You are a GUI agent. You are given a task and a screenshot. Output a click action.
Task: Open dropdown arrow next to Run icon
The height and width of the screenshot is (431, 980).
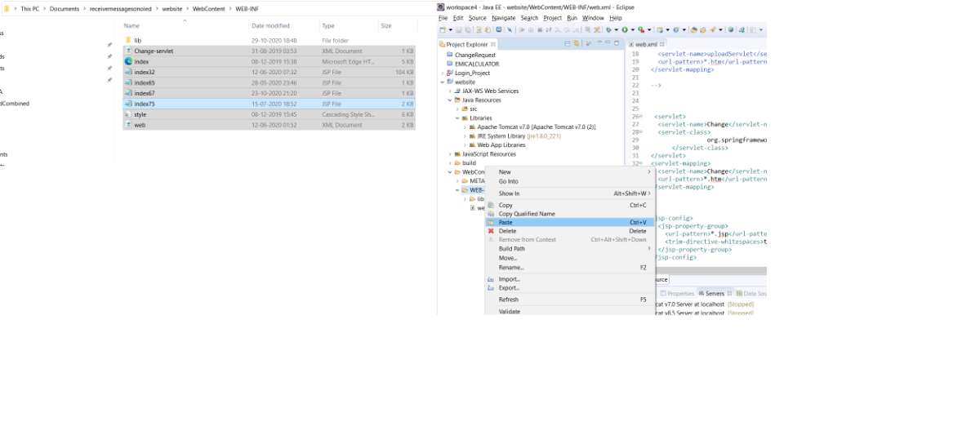pyautogui.click(x=632, y=29)
